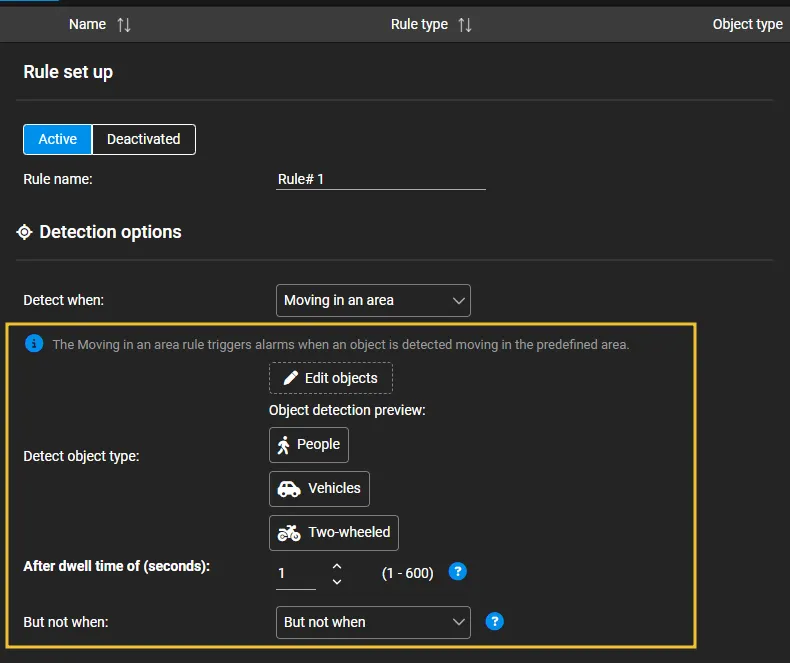Open the But not when dropdown
The width and height of the screenshot is (790, 663).
coord(373,622)
